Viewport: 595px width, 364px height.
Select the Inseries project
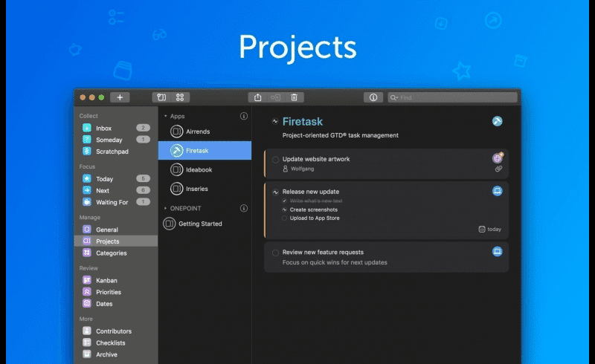(x=205, y=189)
